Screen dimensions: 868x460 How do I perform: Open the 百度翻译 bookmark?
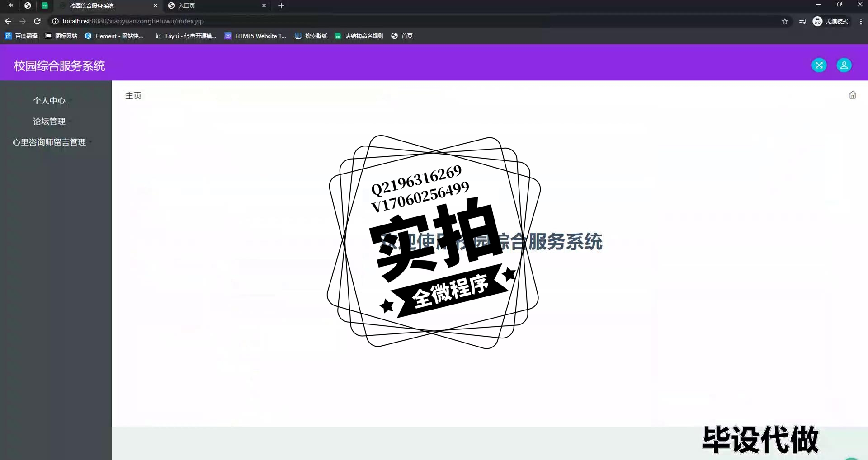[x=21, y=36]
